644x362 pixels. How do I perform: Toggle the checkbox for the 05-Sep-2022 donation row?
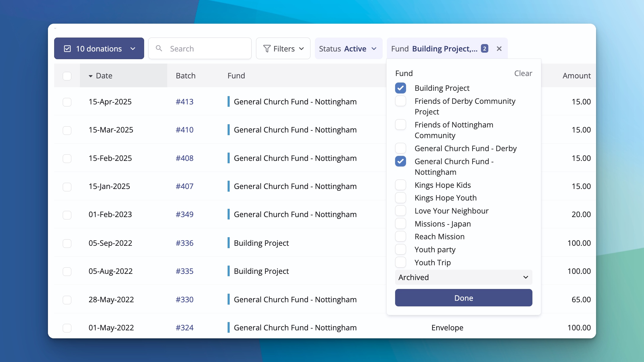click(x=67, y=243)
